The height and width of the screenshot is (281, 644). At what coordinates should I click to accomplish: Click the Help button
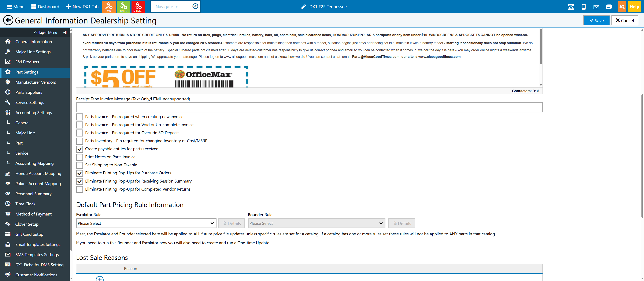click(x=634, y=7)
